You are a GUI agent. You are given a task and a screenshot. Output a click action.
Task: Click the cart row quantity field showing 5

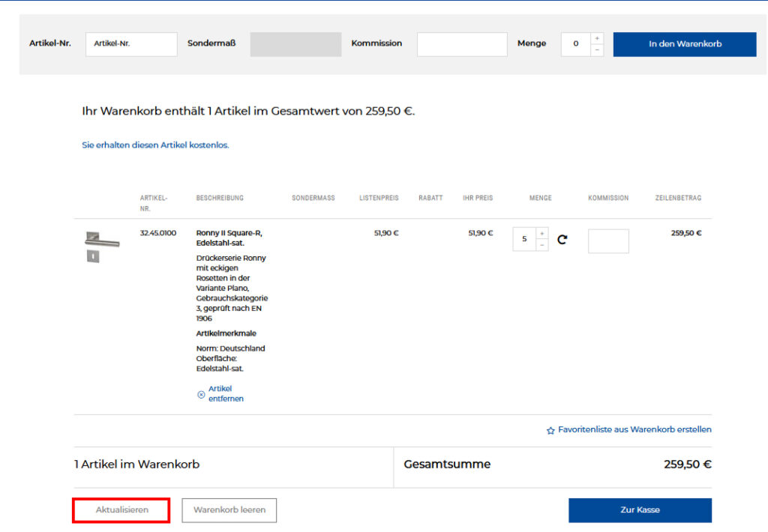click(524, 240)
